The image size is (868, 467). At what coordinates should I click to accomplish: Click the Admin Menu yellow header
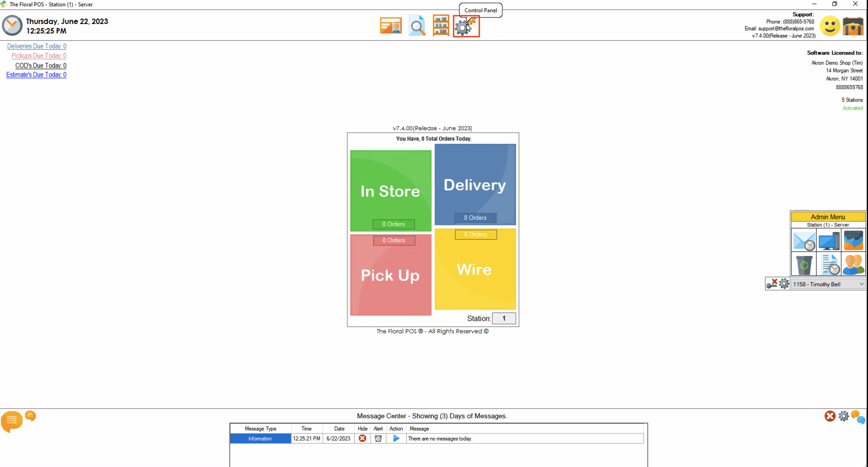coord(828,217)
